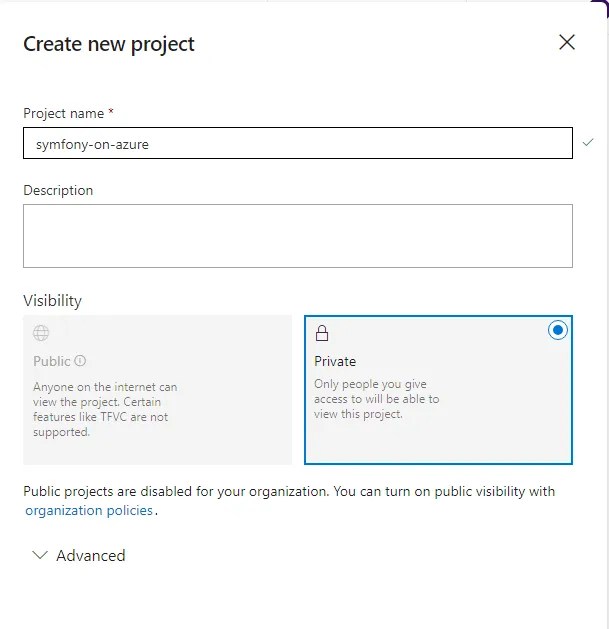This screenshot has width=609, height=629.
Task: Close the Create new project dialog
Action: (x=566, y=42)
